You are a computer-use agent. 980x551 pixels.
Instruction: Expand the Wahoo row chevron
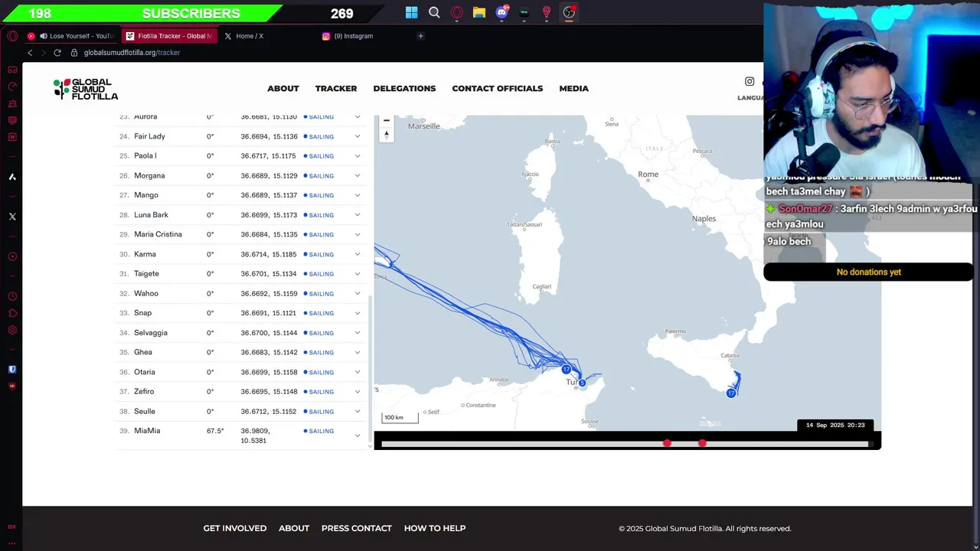[x=358, y=293]
